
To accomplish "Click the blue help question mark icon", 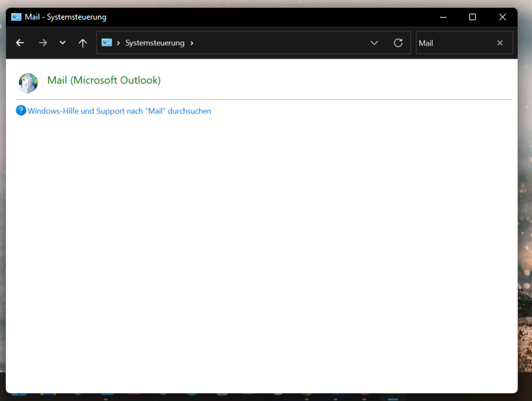I will (21, 111).
